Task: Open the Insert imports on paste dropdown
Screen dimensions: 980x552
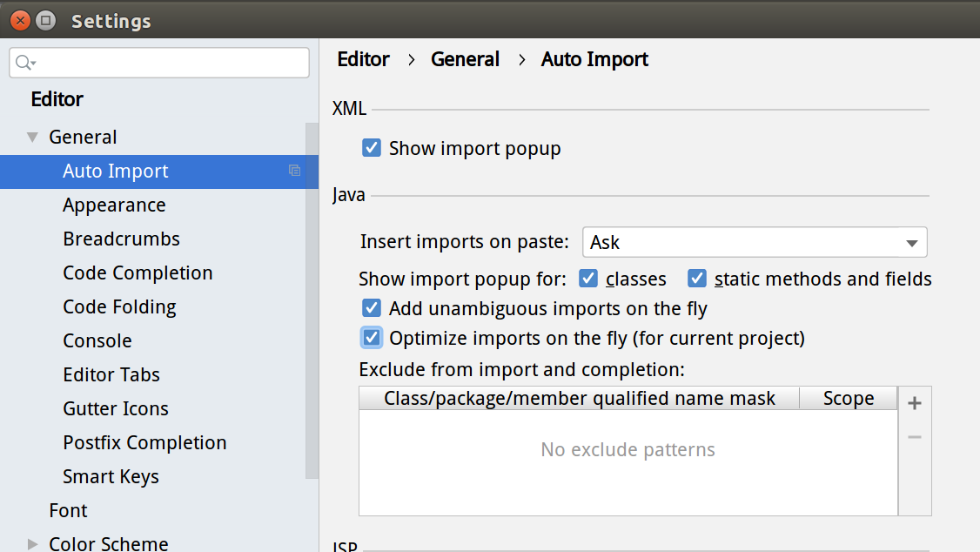Action: (x=754, y=242)
